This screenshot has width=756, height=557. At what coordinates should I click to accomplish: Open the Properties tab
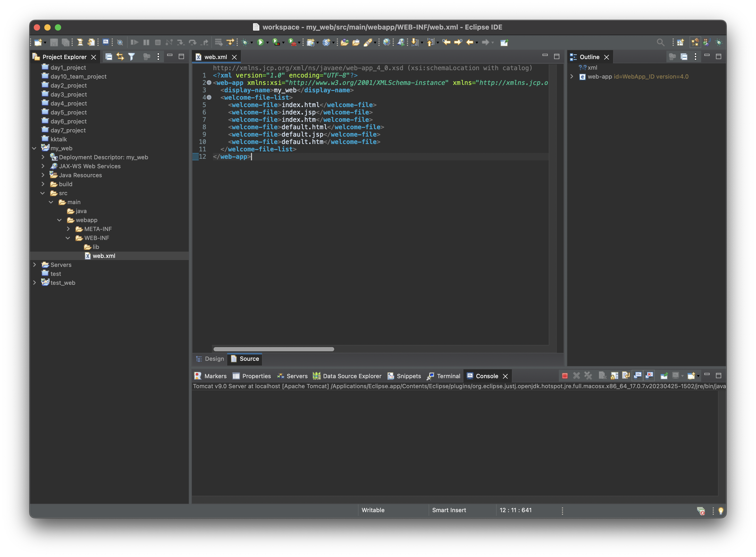pyautogui.click(x=252, y=376)
